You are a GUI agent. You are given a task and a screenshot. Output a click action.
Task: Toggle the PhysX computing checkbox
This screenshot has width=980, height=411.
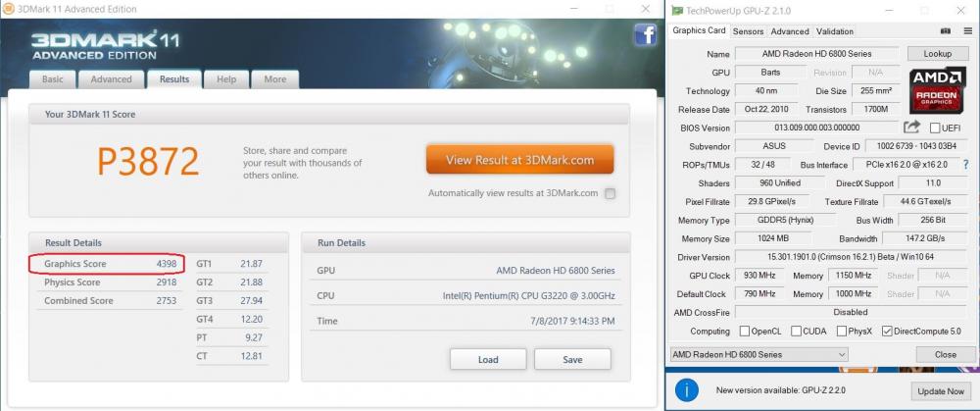842,331
